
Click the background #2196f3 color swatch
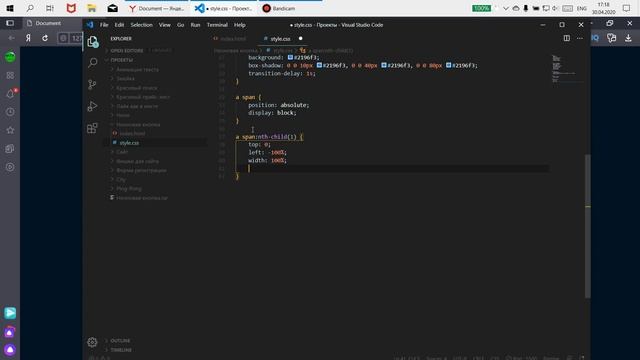[x=290, y=58]
